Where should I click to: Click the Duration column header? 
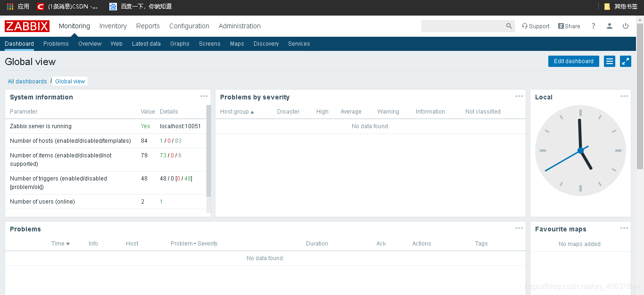tap(317, 244)
